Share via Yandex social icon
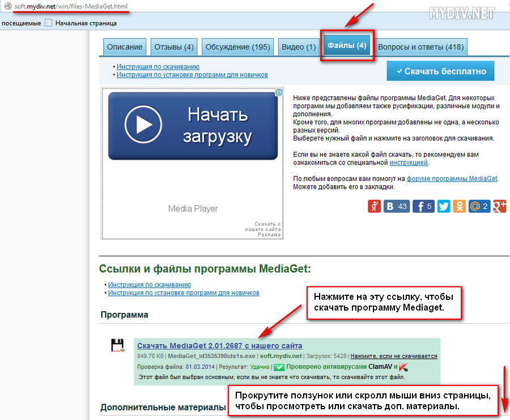This screenshot has height=420, width=510. point(374,206)
